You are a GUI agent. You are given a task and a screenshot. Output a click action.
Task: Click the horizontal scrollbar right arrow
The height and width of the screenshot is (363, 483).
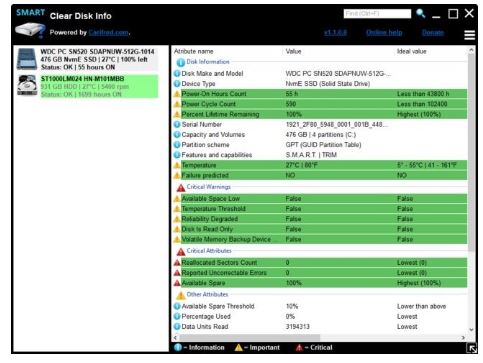tap(463, 338)
